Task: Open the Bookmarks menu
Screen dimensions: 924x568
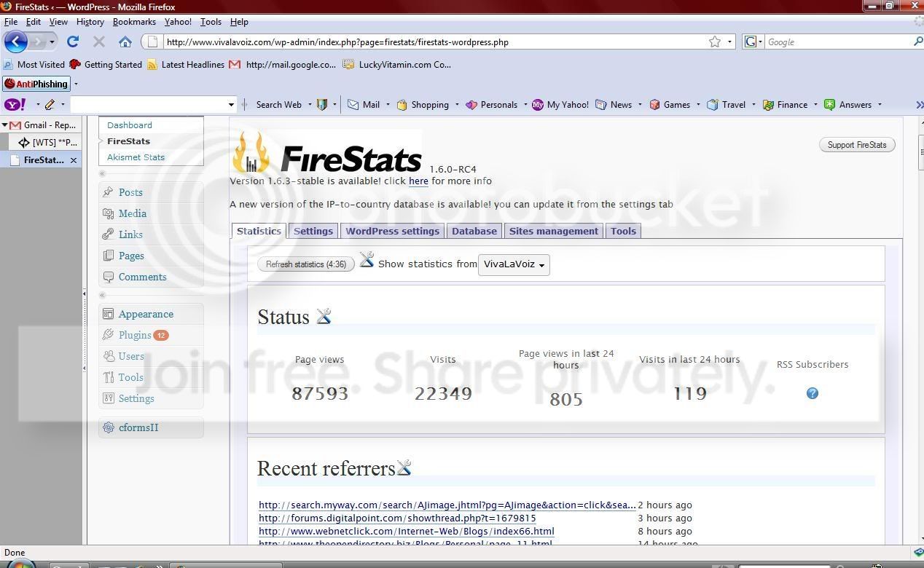Action: (134, 22)
